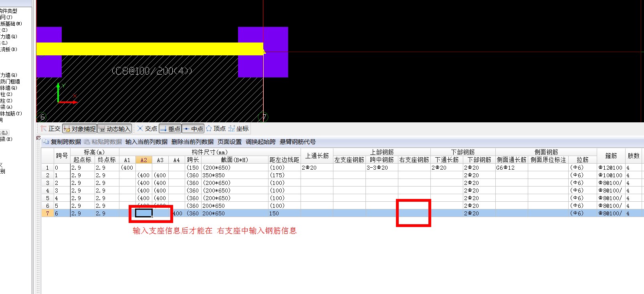Click the 上通长筋 2Φ20 cell in row 1

tap(317, 168)
